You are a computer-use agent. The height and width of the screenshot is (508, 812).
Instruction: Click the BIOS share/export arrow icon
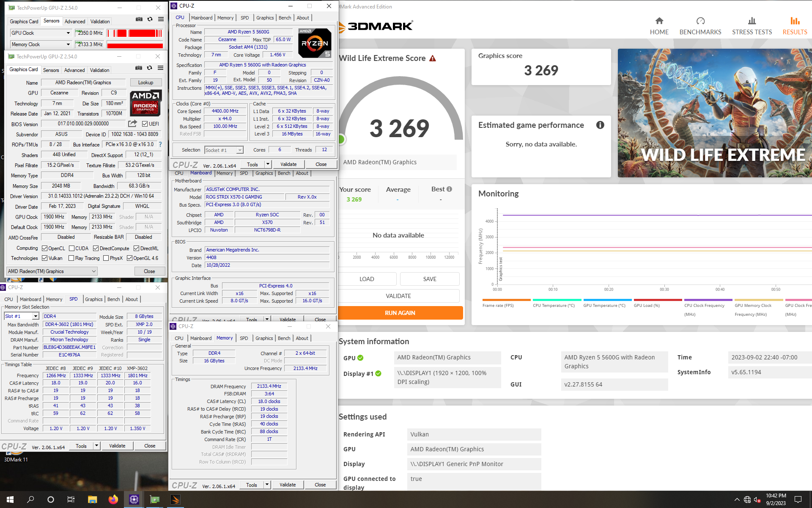[132, 124]
